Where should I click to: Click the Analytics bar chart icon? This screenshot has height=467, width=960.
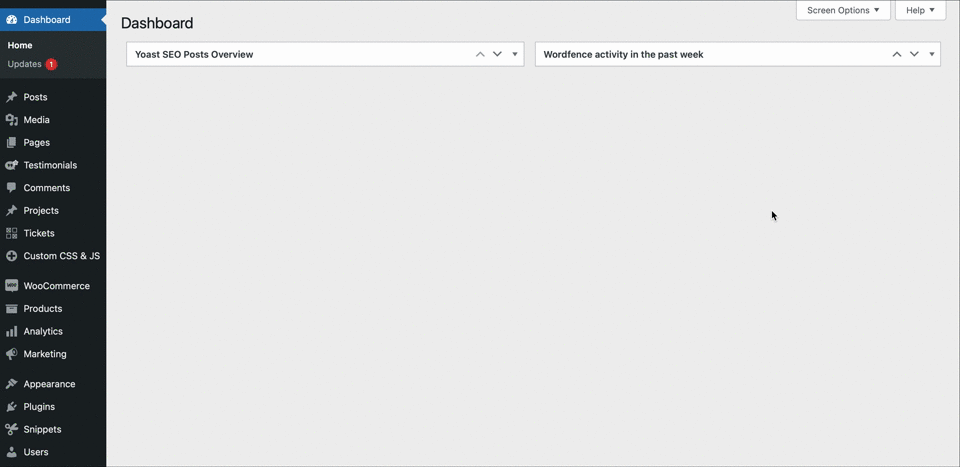tap(12, 331)
